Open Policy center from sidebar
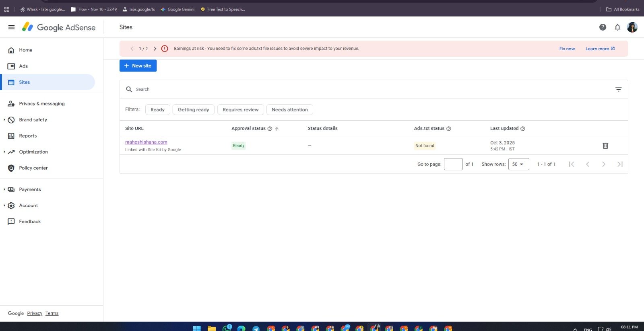 (x=33, y=168)
